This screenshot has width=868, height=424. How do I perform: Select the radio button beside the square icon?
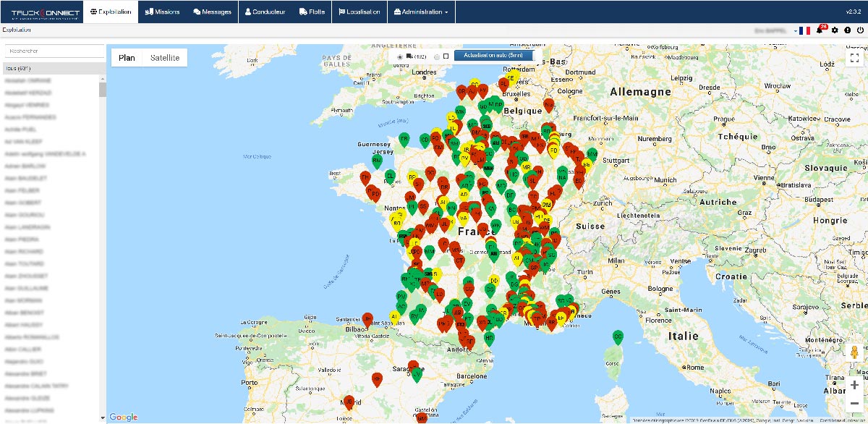pos(436,56)
